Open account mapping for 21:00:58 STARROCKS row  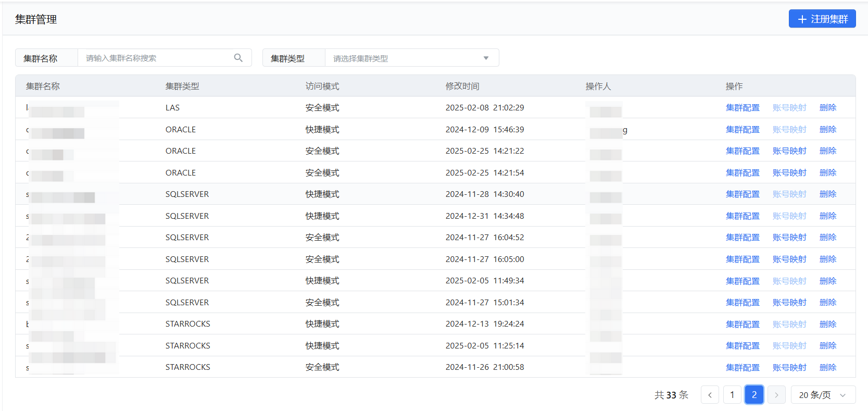[x=789, y=367]
